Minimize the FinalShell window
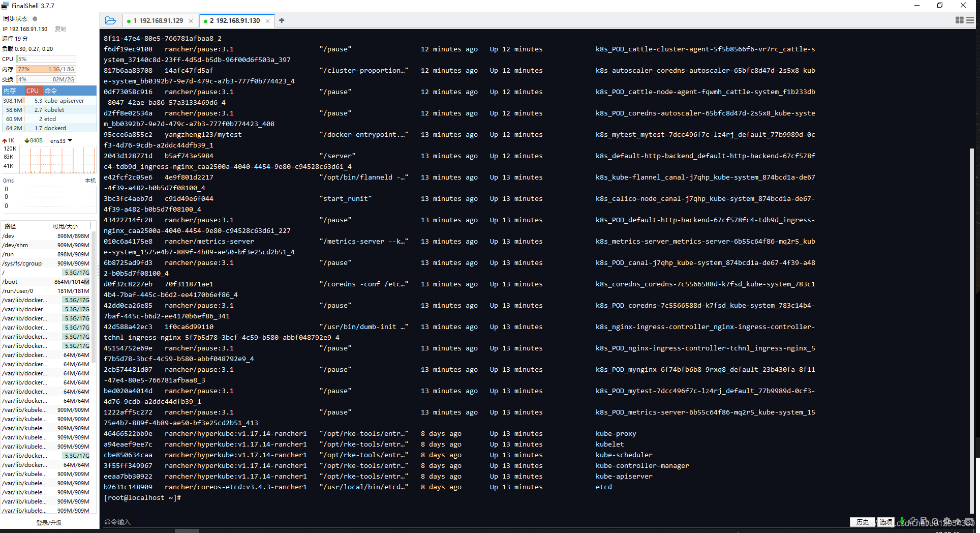The height and width of the screenshot is (533, 980). point(917,6)
